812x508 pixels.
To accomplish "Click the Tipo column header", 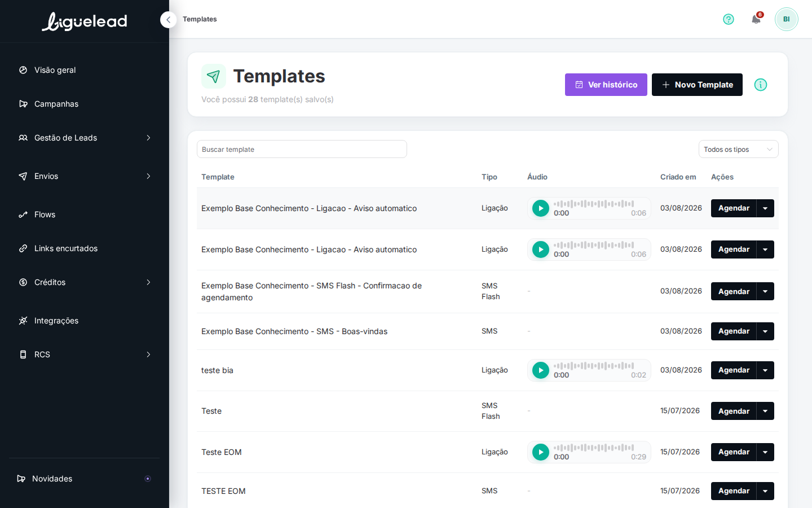I will pyautogui.click(x=489, y=177).
